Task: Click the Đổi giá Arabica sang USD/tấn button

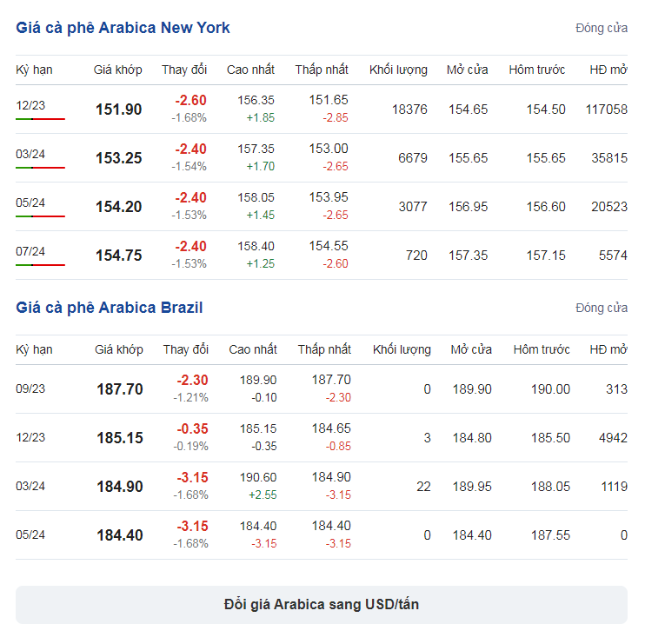Action: pos(322,604)
